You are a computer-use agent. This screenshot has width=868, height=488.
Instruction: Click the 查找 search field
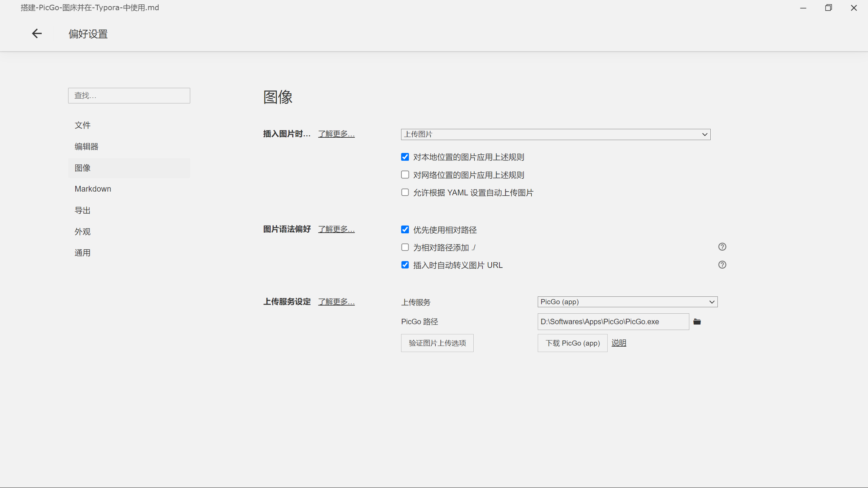click(x=129, y=96)
